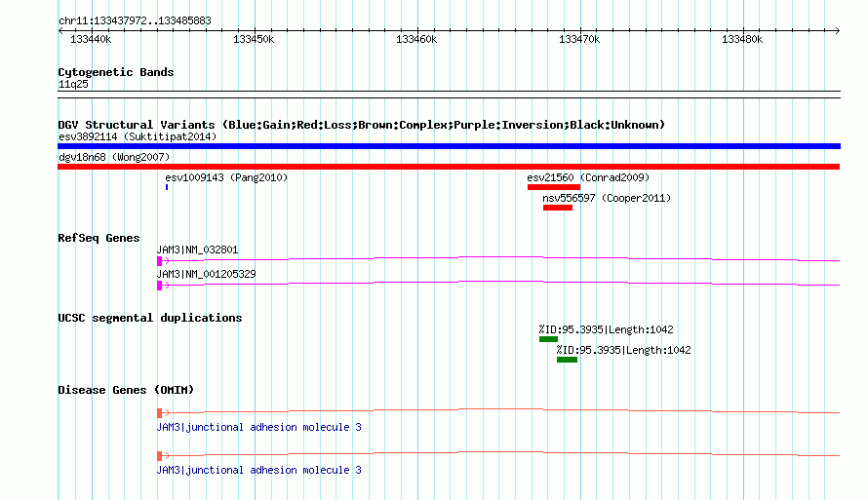Click the magenta intron line of JAM3|NM_001205329

(x=501, y=284)
